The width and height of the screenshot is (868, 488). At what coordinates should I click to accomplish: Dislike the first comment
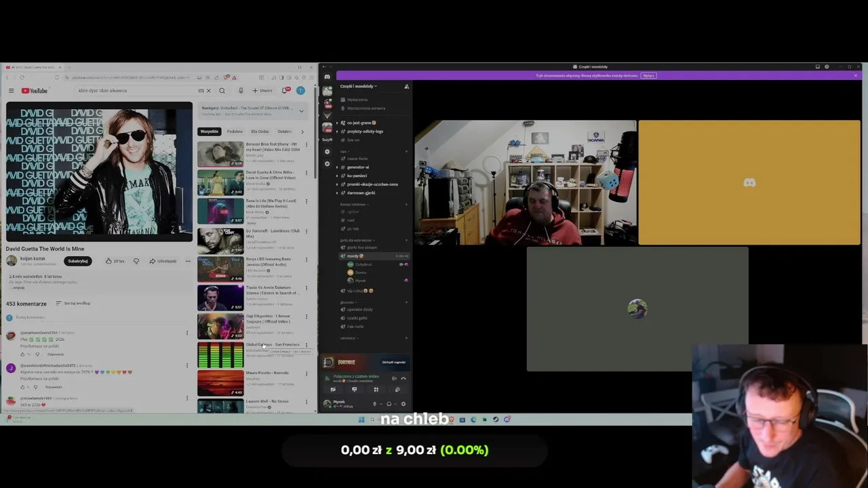(x=37, y=354)
